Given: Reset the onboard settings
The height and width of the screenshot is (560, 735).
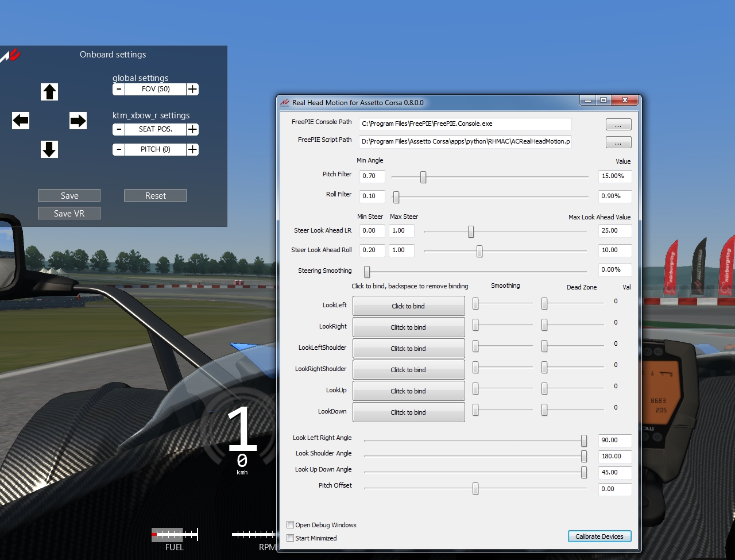Looking at the screenshot, I should 155,196.
